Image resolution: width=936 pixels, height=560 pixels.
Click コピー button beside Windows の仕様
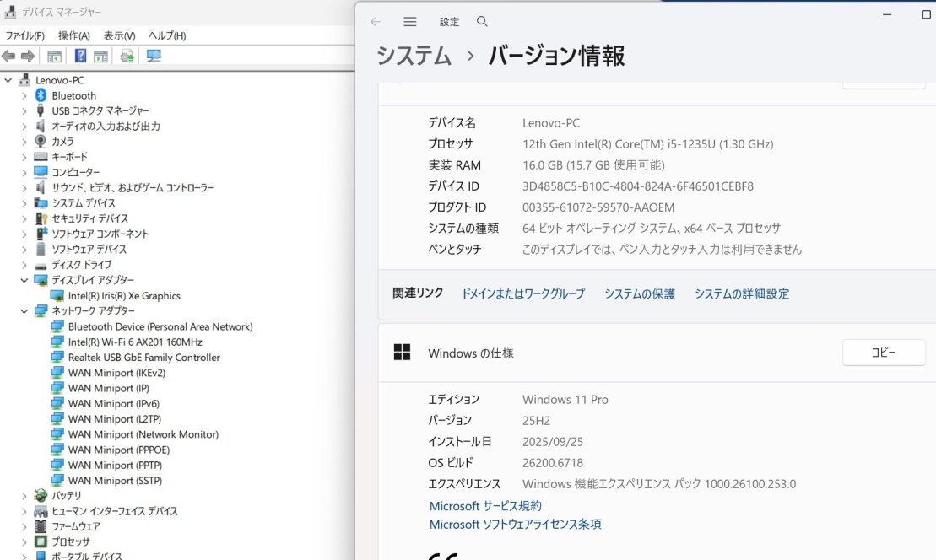tap(883, 353)
